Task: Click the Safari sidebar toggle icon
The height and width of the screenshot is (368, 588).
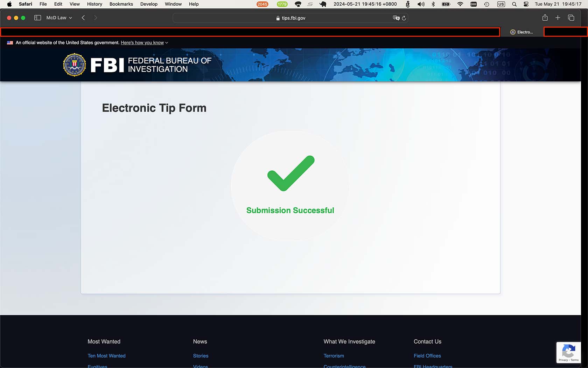Action: pyautogui.click(x=37, y=18)
